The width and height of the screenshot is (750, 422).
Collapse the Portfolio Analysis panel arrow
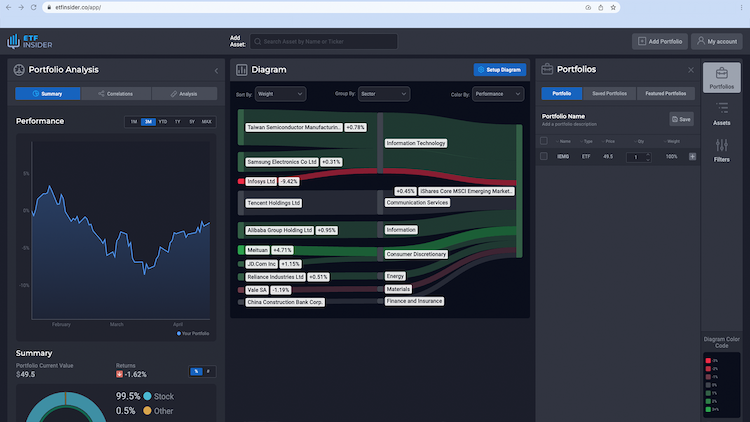pos(216,71)
